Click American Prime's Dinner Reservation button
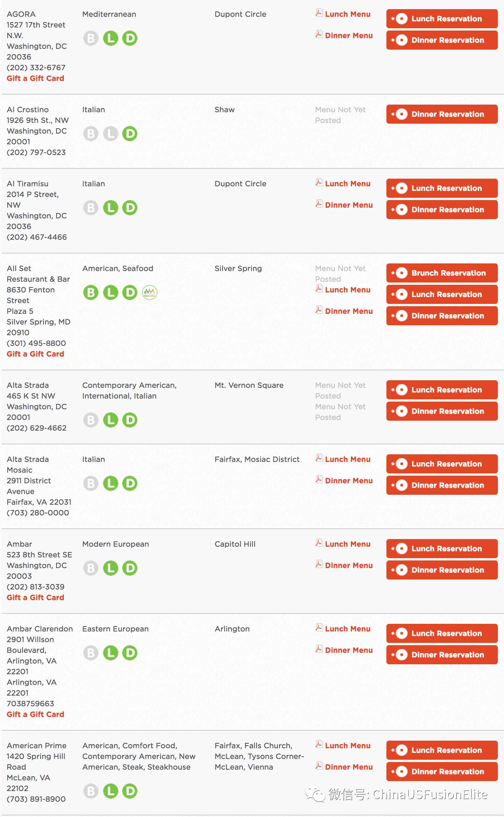This screenshot has width=504, height=817. click(x=442, y=772)
